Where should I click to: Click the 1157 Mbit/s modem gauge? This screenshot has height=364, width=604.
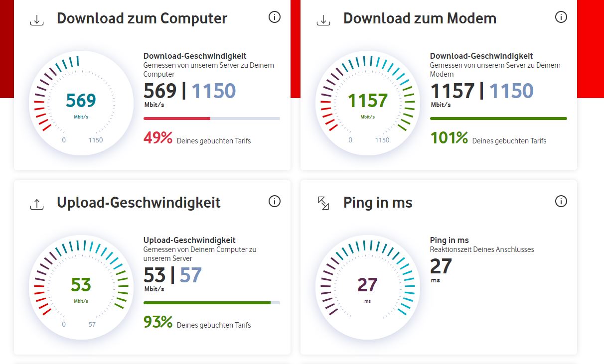coord(367,102)
